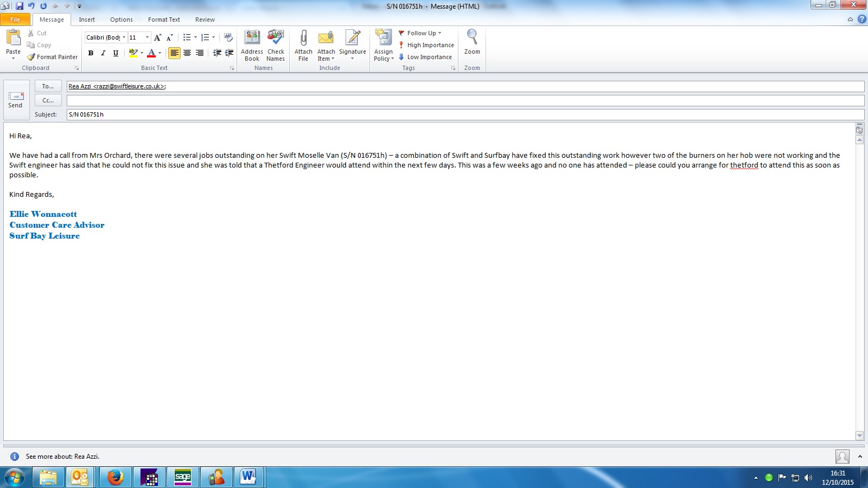
Task: Cut the selected text
Action: coord(37,33)
